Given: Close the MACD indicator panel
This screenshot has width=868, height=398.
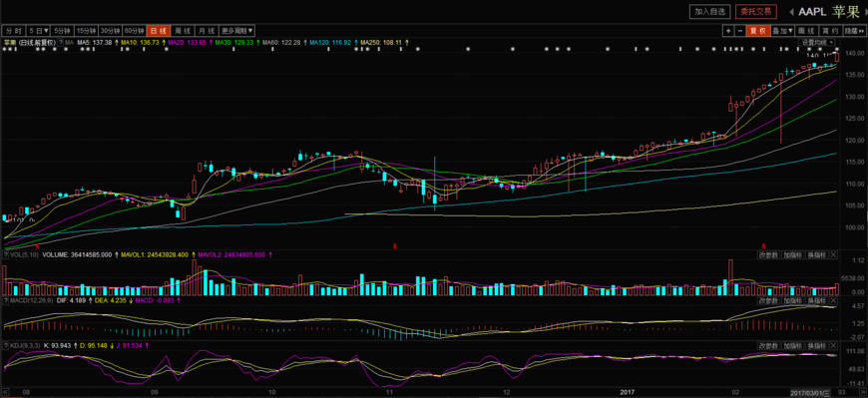Looking at the screenshot, I should tap(834, 300).
